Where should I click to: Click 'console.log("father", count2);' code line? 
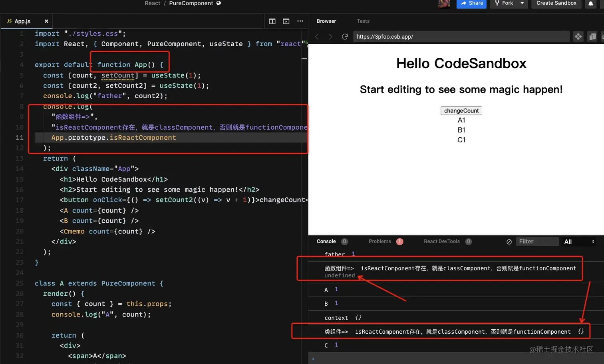point(105,96)
